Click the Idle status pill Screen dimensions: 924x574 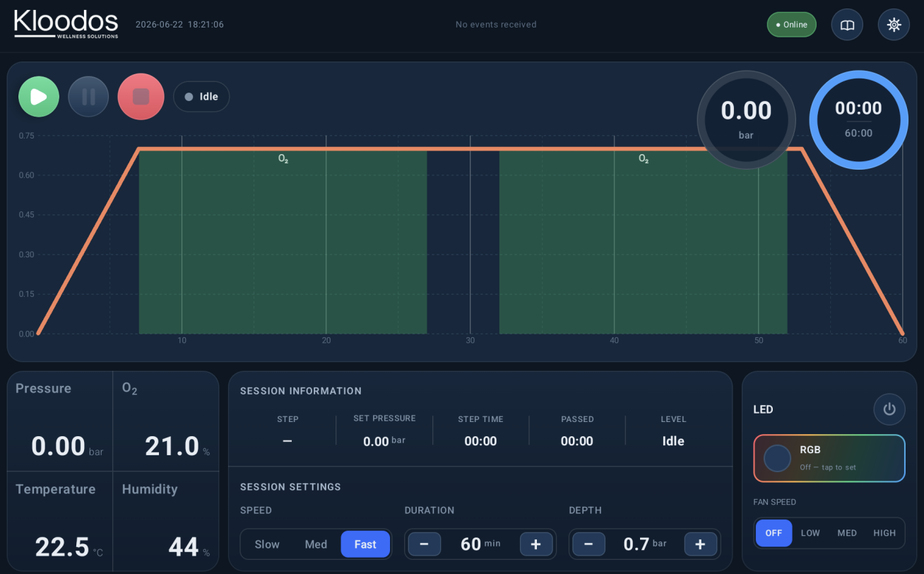point(201,97)
